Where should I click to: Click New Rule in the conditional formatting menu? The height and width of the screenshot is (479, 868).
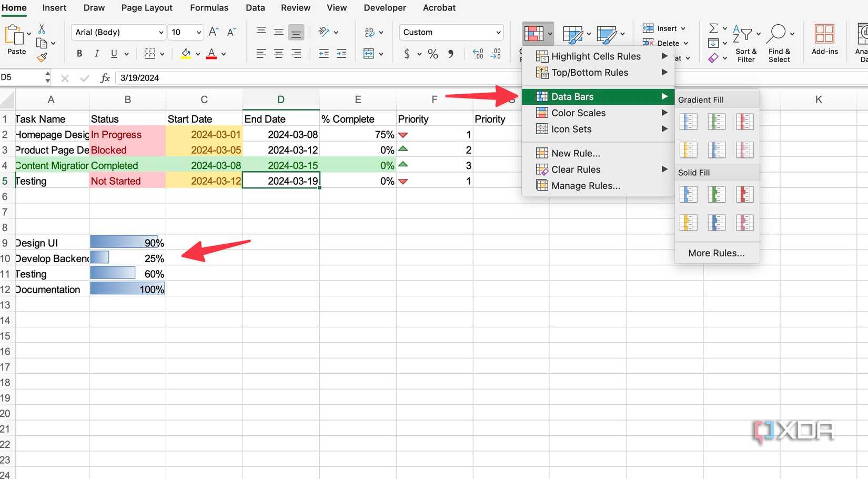coord(575,153)
